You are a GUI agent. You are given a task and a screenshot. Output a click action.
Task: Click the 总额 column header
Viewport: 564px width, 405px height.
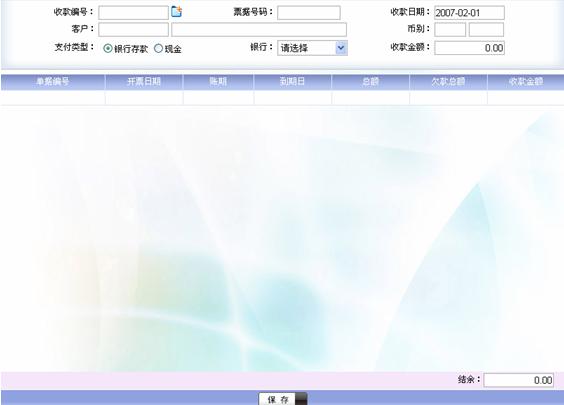click(370, 82)
